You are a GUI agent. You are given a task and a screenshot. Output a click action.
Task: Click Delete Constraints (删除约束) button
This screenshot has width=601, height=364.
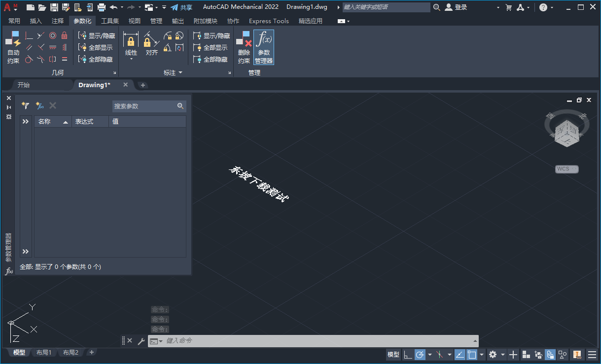(x=244, y=47)
